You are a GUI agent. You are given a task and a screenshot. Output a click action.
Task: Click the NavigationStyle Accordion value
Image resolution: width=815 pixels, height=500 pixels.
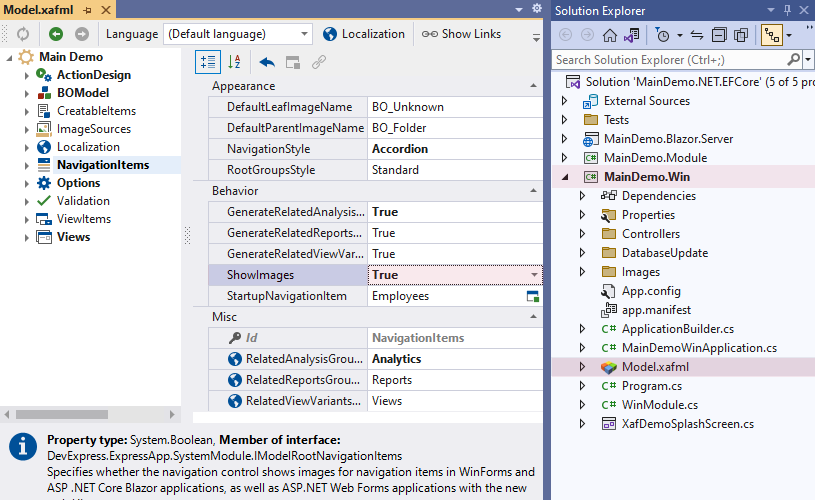(x=454, y=149)
